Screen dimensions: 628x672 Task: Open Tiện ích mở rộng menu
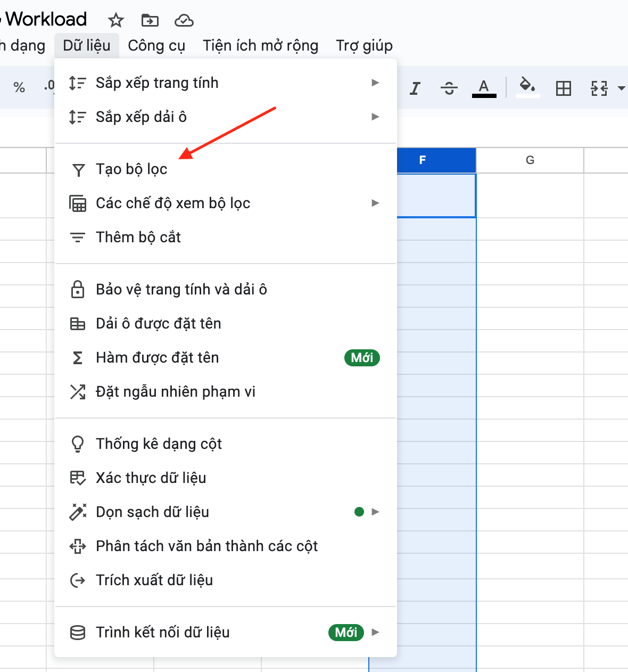coord(260,46)
